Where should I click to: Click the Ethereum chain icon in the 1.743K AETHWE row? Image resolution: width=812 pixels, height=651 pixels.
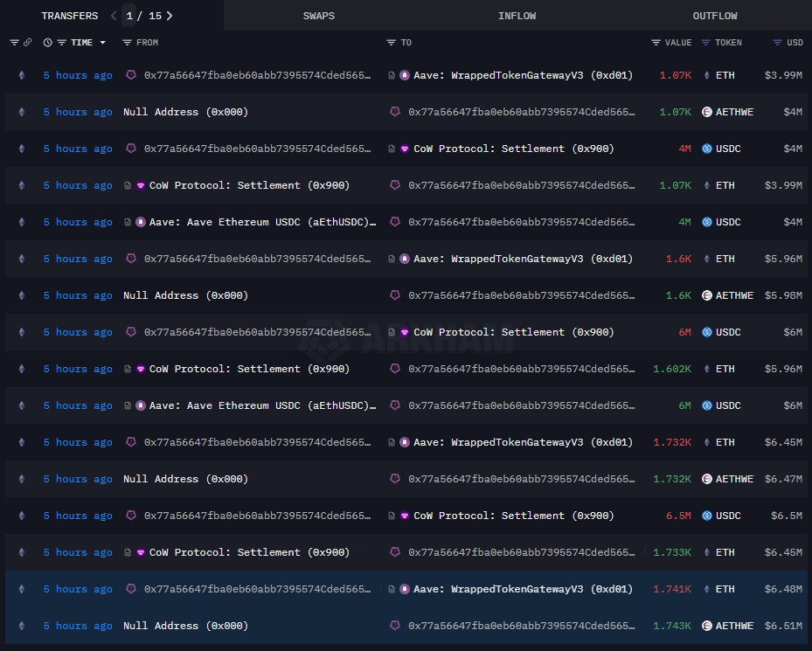[x=22, y=626]
